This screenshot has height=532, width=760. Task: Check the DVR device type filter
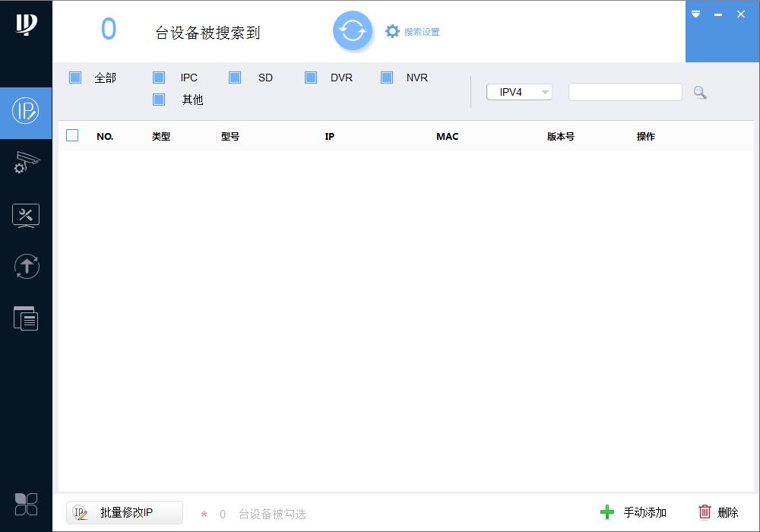(310, 77)
